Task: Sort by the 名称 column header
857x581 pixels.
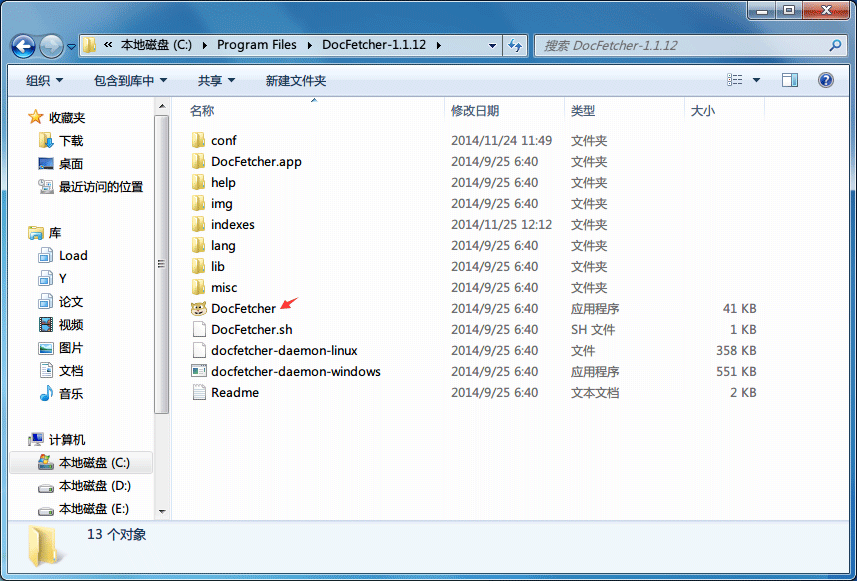Action: click(202, 111)
